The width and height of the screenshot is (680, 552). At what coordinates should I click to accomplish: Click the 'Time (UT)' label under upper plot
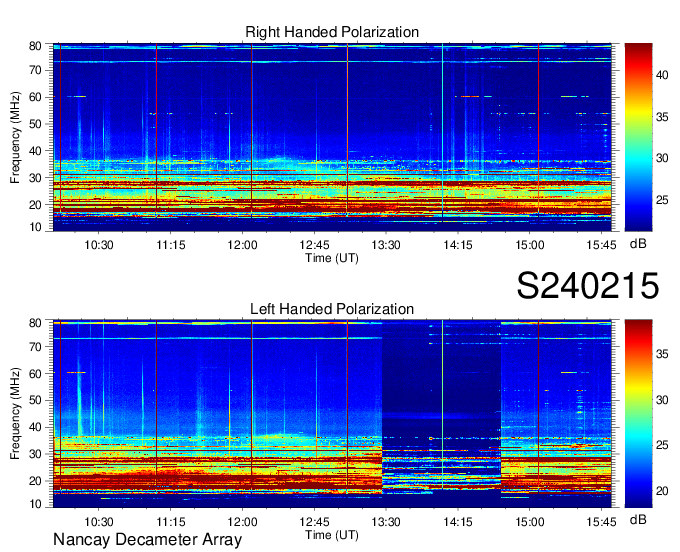tap(332, 258)
